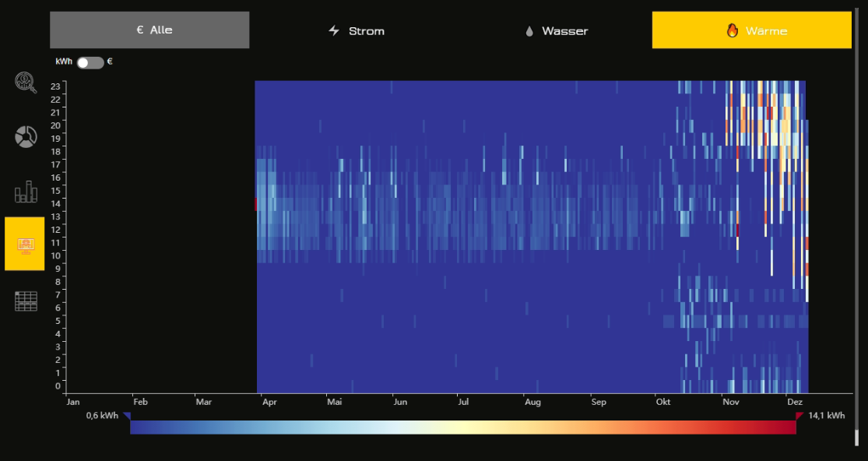Click the vertical scrollbar on the right edge
Screen dimensions: 868x461
pos(857,227)
